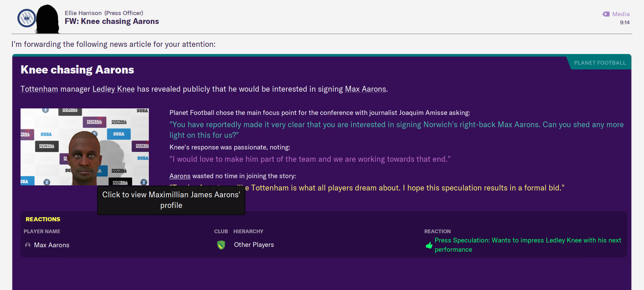Open Ellie Harrison's silhouette portrait
The image size is (644, 290).
click(48, 19)
